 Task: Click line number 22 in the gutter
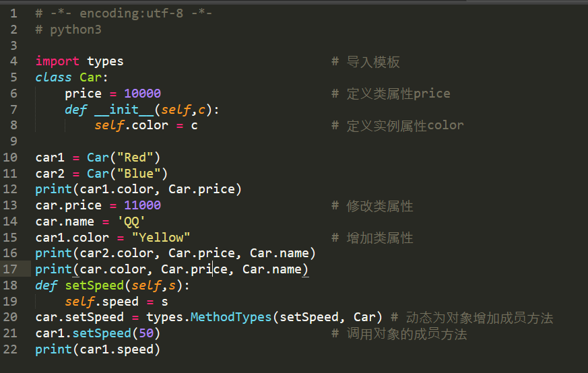point(10,349)
